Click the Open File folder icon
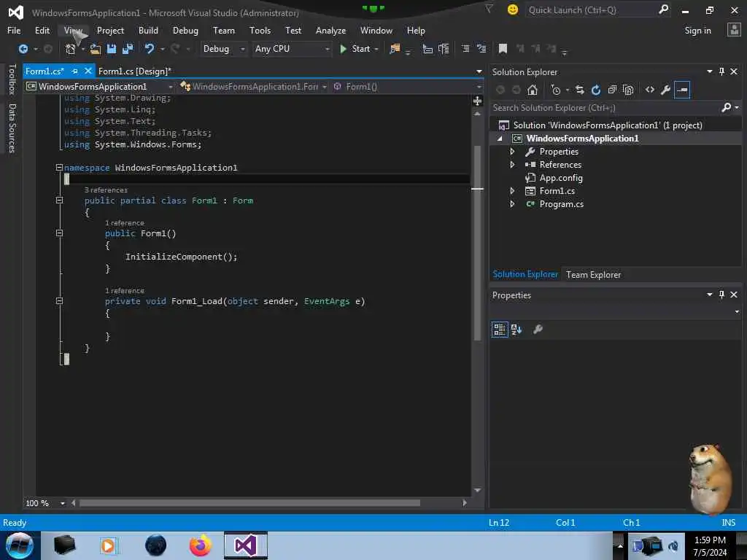 click(x=96, y=49)
